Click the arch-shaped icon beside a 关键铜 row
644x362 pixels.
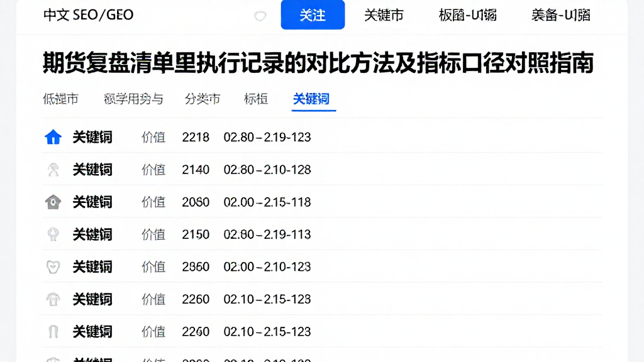tap(53, 332)
